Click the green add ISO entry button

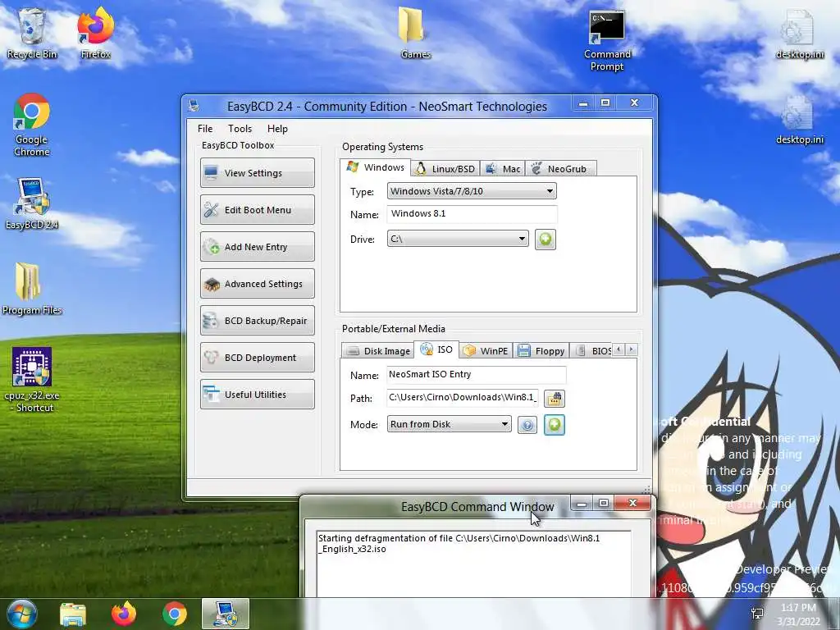point(555,425)
